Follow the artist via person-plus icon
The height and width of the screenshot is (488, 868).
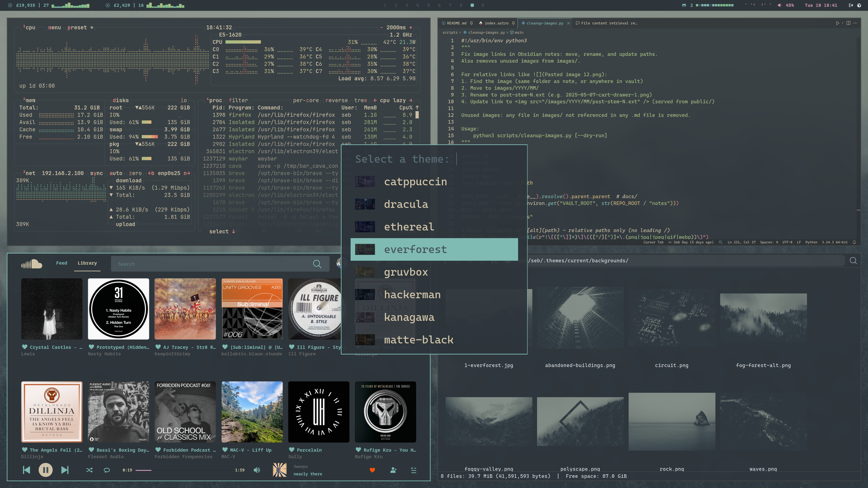[x=393, y=470]
